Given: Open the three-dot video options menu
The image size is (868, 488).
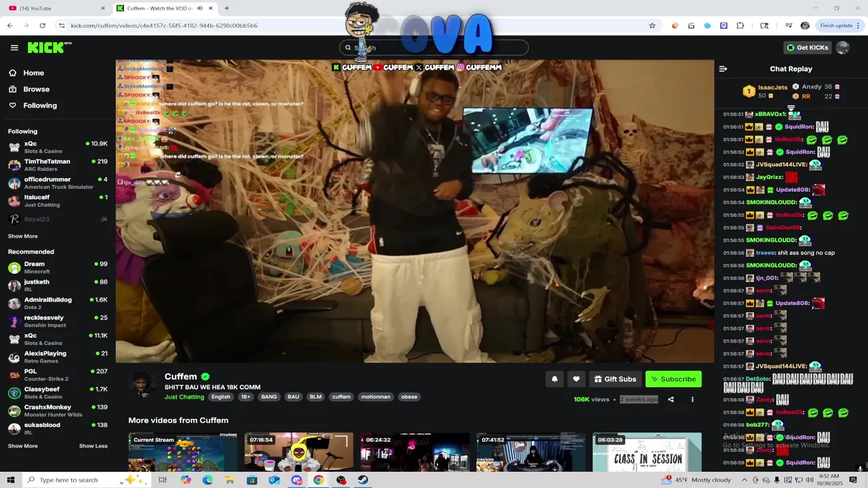Looking at the screenshot, I should [692, 399].
